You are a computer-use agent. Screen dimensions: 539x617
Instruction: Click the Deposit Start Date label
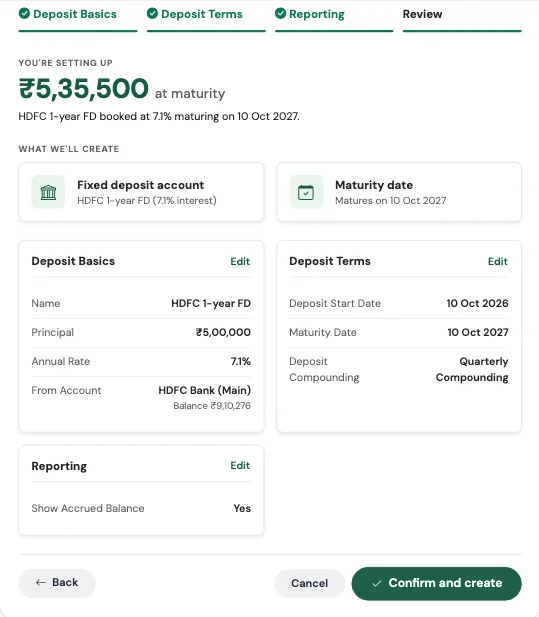pos(335,303)
